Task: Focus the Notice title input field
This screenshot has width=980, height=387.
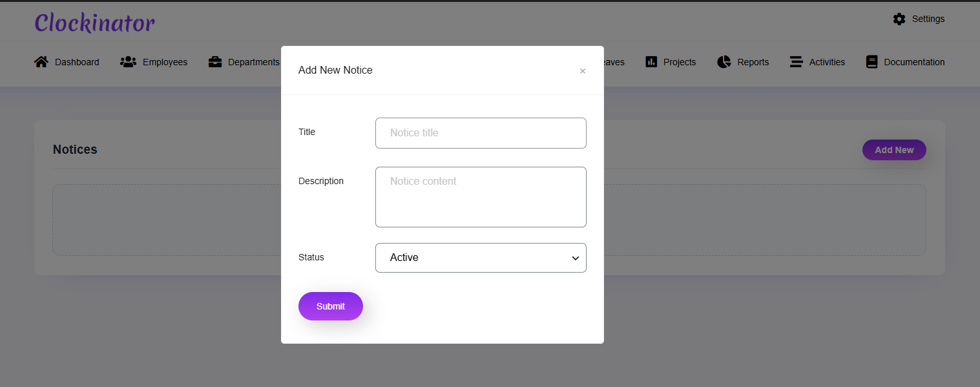Action: [x=481, y=133]
